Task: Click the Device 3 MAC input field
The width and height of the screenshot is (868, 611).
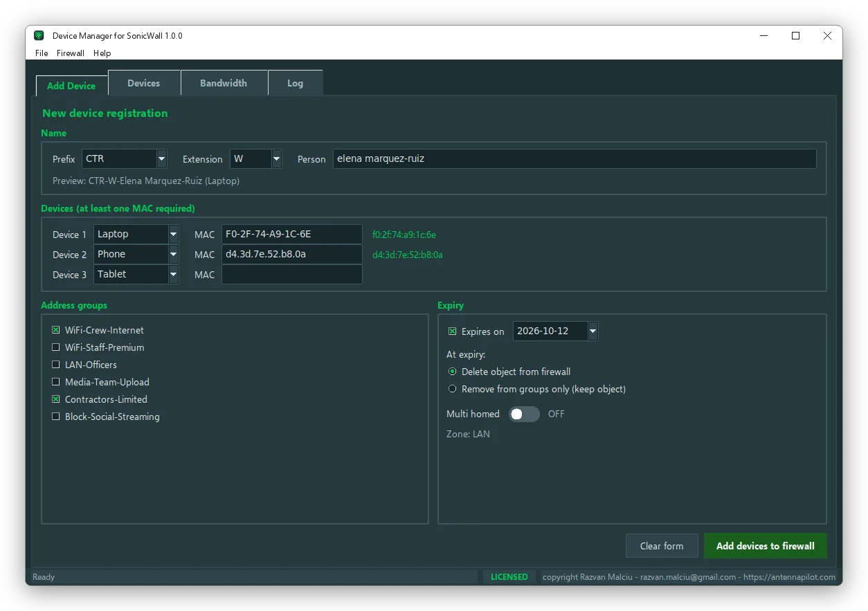Action: pyautogui.click(x=292, y=274)
